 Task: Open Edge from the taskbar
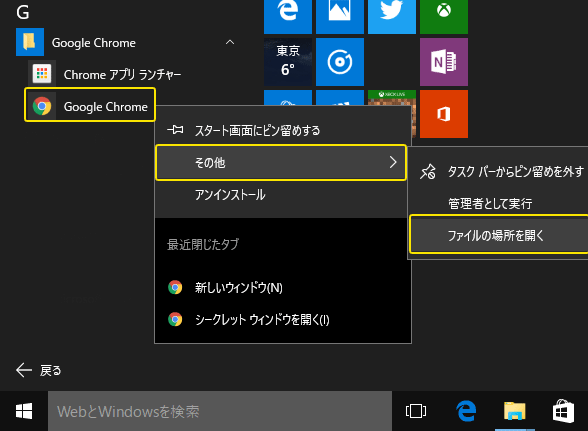[466, 411]
